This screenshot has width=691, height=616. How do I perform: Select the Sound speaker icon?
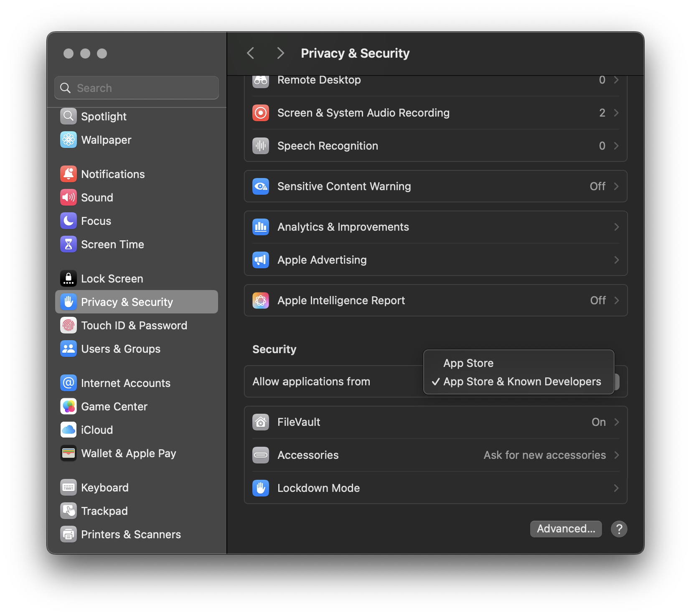[69, 197]
